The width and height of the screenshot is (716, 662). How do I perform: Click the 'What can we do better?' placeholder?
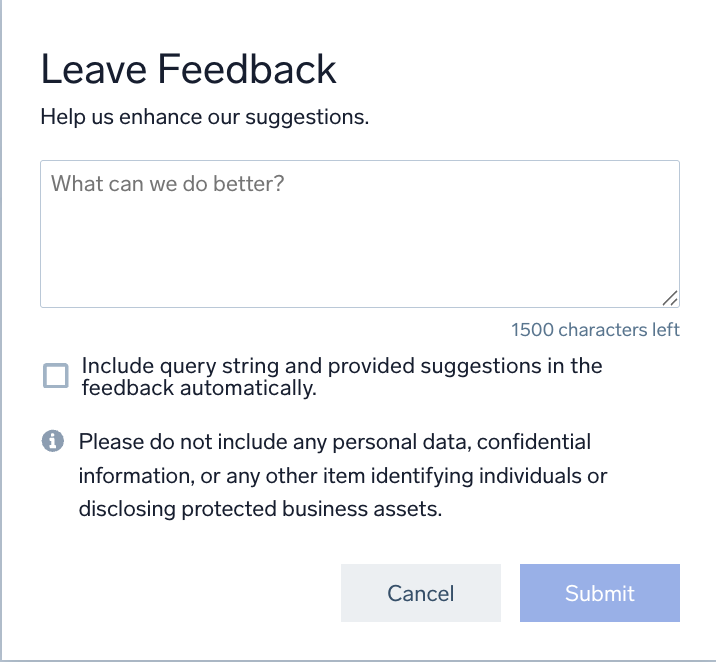click(x=168, y=184)
